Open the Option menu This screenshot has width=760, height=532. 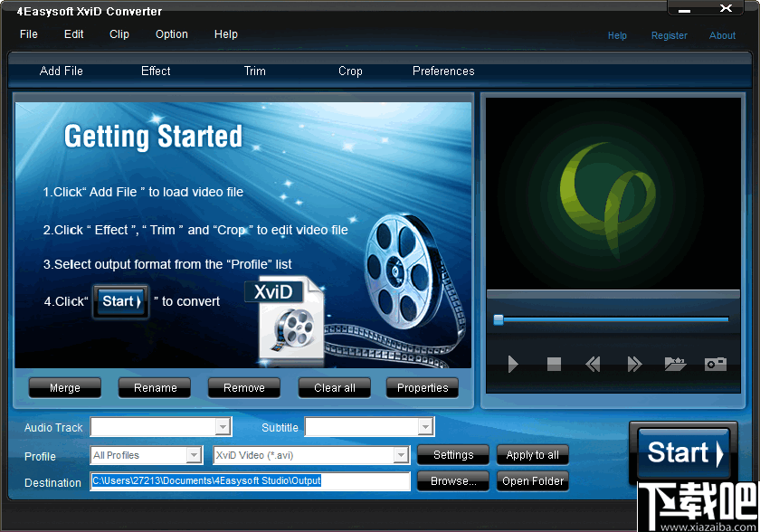[171, 34]
